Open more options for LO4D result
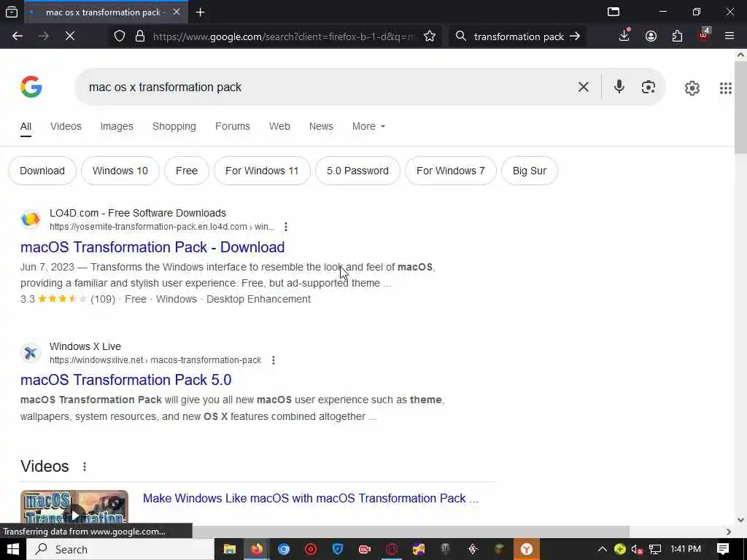747x560 pixels. click(285, 227)
